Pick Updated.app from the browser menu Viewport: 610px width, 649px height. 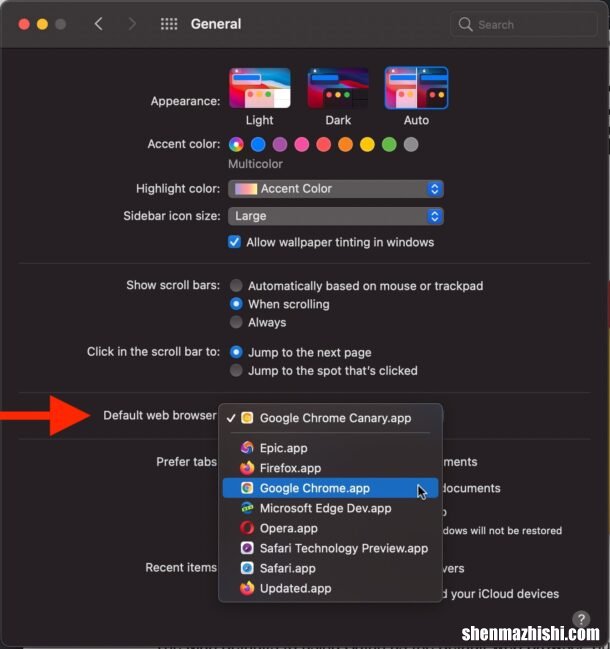click(330, 588)
